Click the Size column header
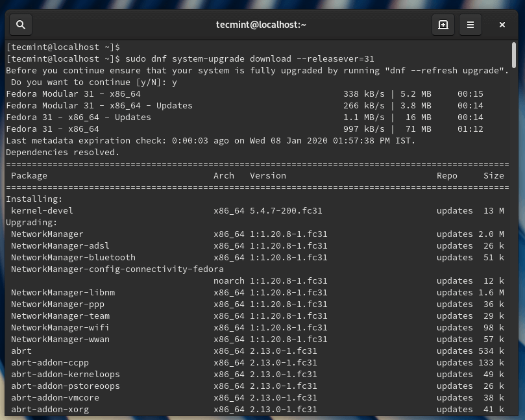This screenshot has width=525, height=420. 494,176
